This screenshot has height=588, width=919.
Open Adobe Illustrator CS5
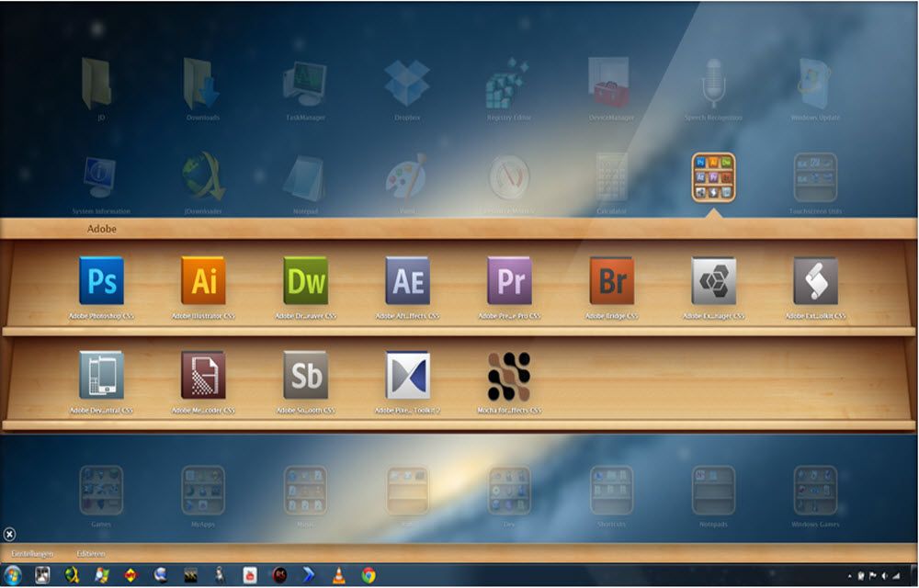[x=203, y=280]
